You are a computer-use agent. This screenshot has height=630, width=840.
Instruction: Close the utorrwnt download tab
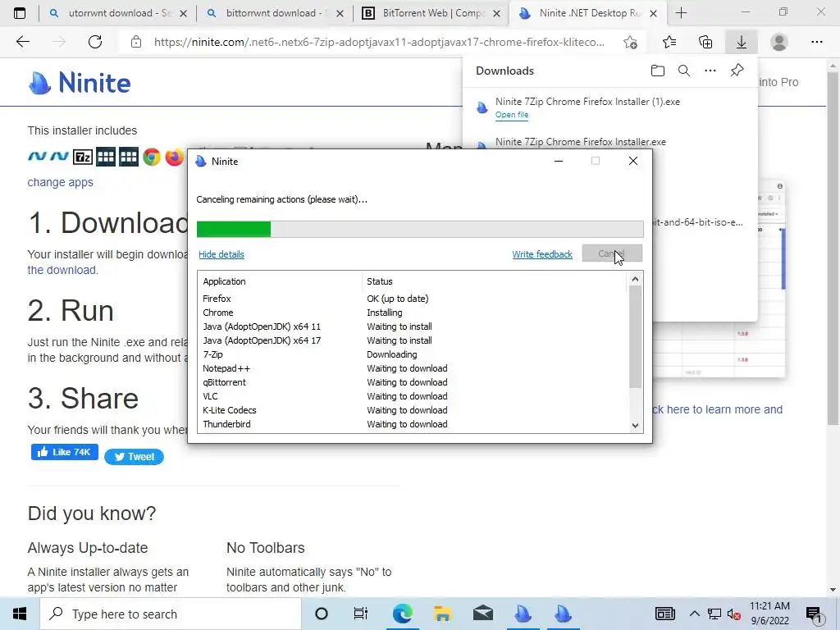tap(183, 13)
